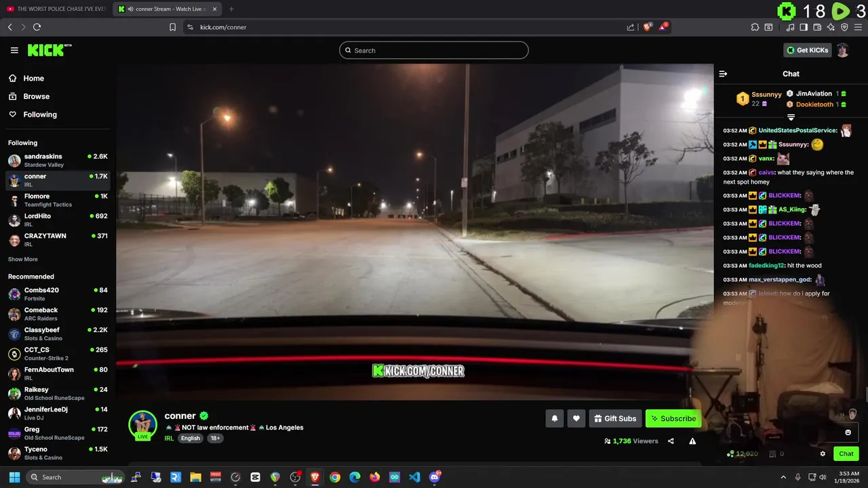Open Brave VPN shield icon

coord(844,27)
